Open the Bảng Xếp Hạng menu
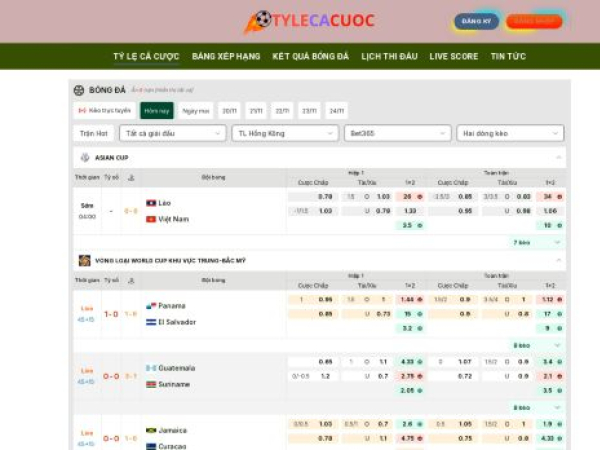The width and height of the screenshot is (600, 450). coord(226,56)
